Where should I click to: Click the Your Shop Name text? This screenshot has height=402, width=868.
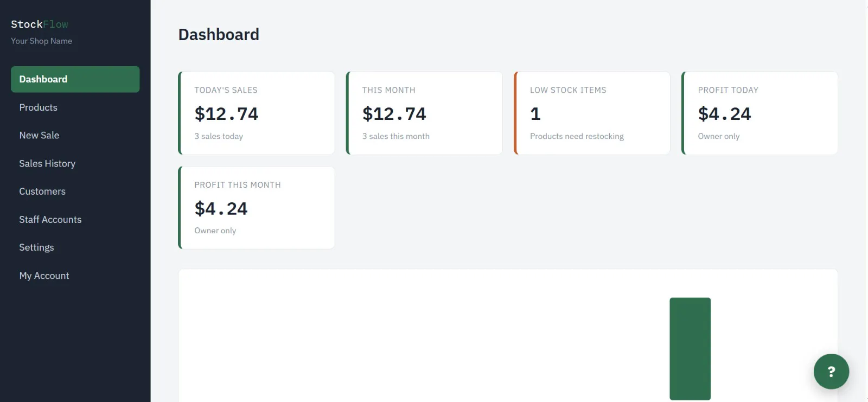(41, 41)
